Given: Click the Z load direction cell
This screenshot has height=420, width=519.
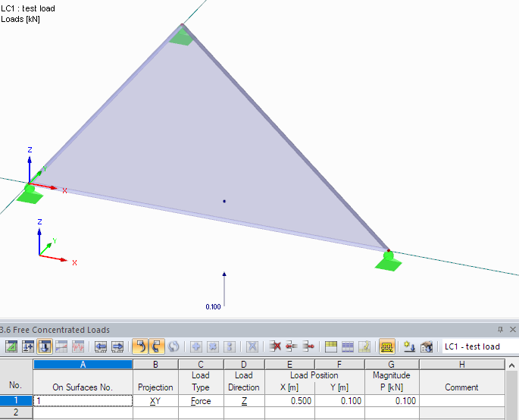Looking at the screenshot, I should (x=244, y=401).
